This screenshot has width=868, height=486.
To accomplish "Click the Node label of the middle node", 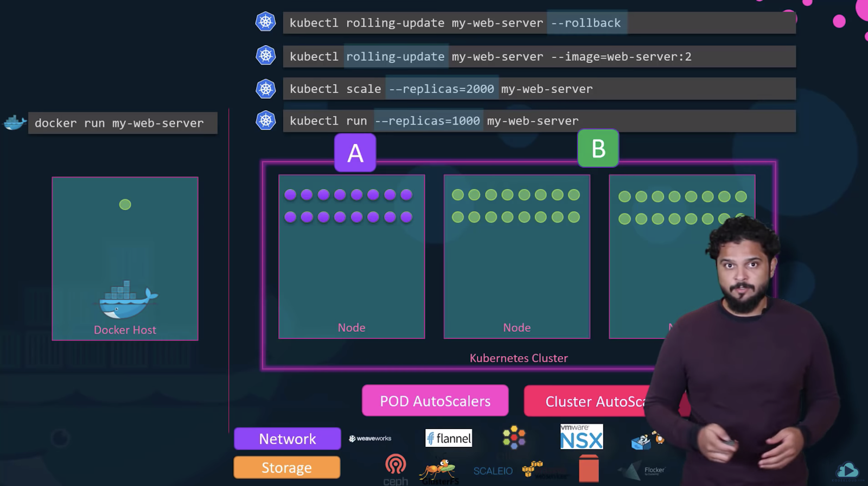I will point(517,327).
